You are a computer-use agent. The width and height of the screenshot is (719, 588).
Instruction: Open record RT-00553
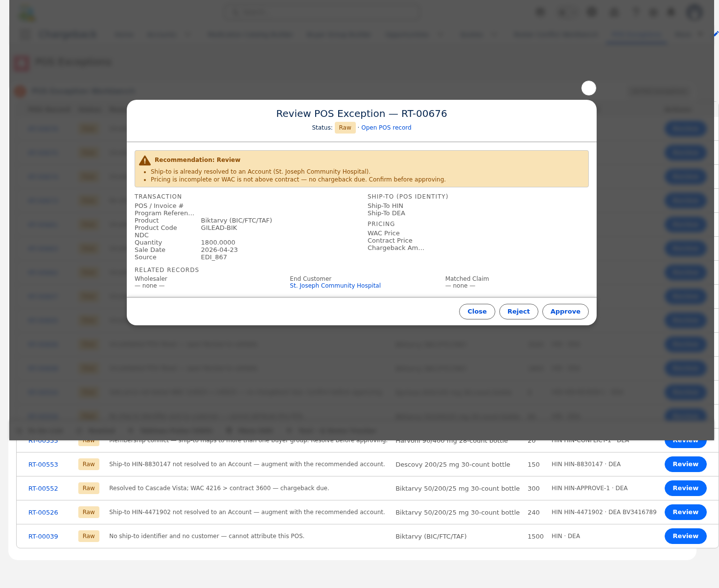(43, 464)
